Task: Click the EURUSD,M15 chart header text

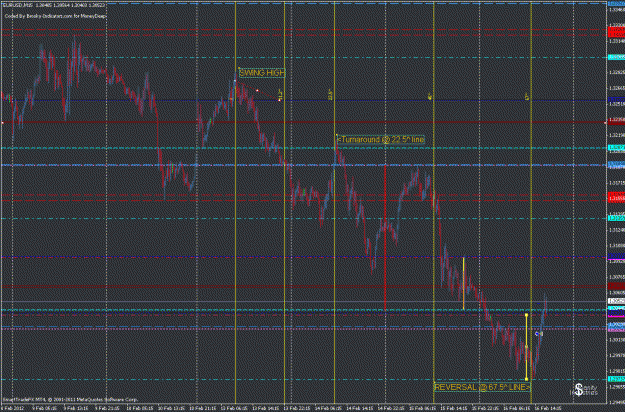Action: point(54,5)
